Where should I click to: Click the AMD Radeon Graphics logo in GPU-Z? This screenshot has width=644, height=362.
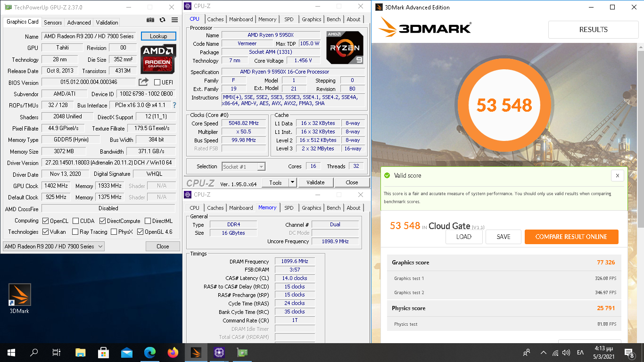coord(158,59)
